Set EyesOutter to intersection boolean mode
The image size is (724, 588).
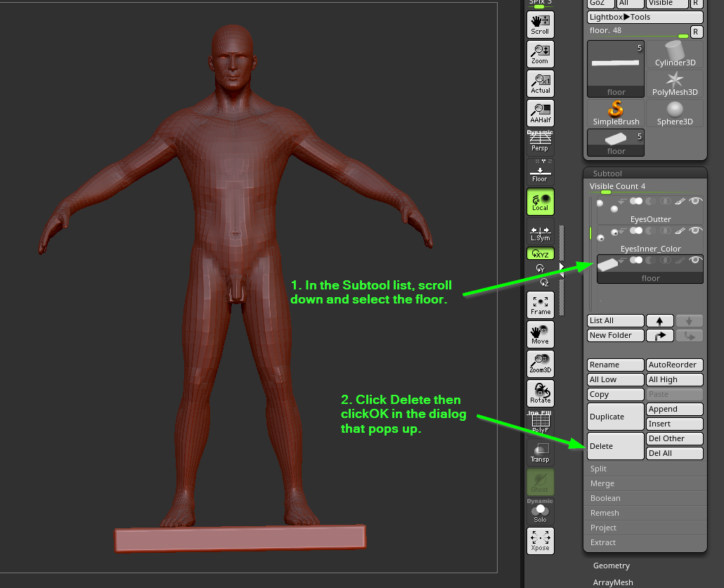tap(666, 201)
